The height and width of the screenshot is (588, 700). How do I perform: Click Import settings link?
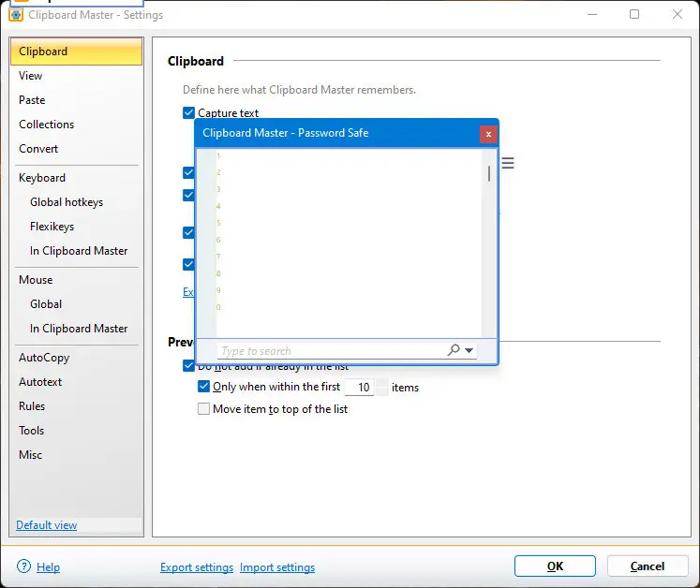pyautogui.click(x=277, y=567)
